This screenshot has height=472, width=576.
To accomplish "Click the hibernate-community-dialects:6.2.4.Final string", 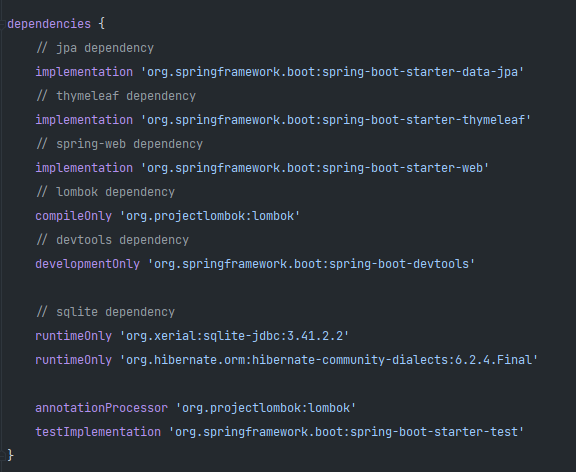I will click(x=329, y=360).
